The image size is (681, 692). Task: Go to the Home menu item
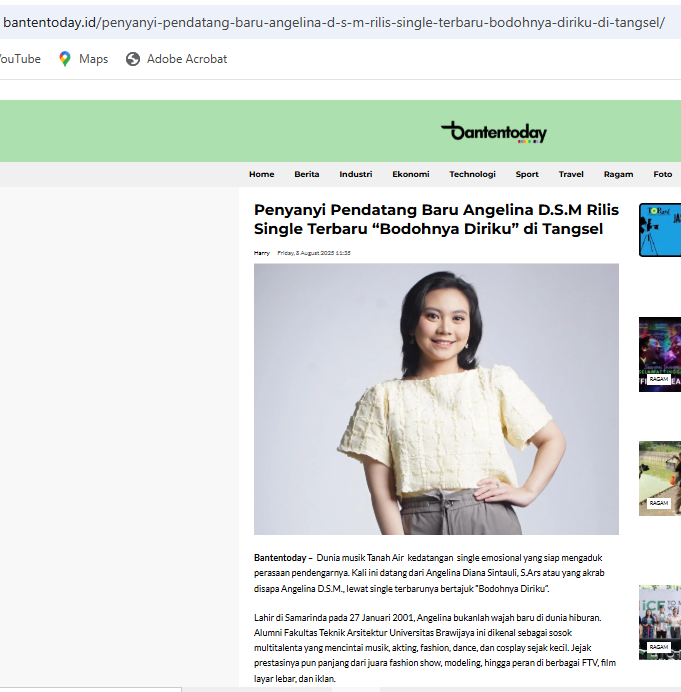pyautogui.click(x=261, y=174)
